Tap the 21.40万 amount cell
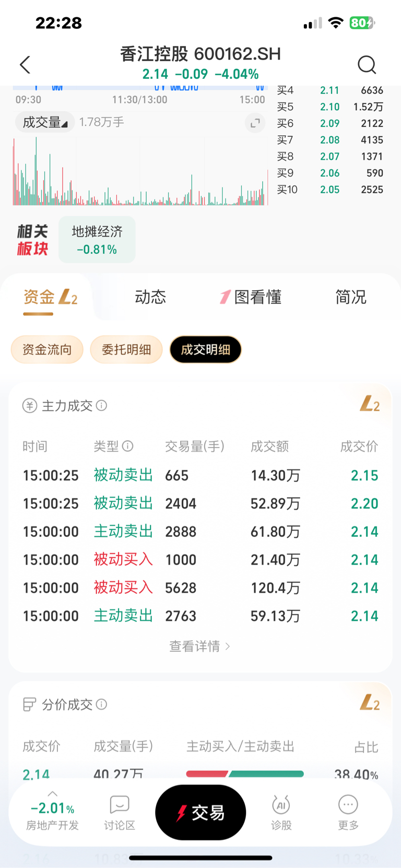The width and height of the screenshot is (401, 868). click(275, 560)
